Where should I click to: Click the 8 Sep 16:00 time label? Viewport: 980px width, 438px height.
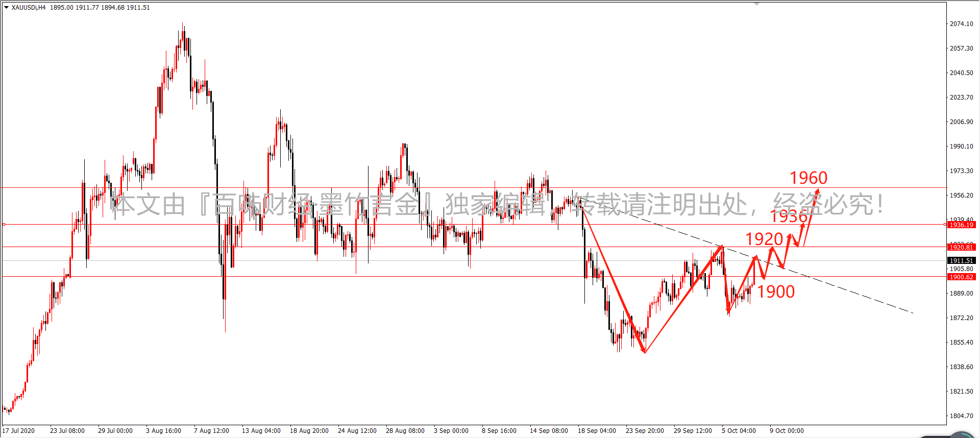(499, 431)
